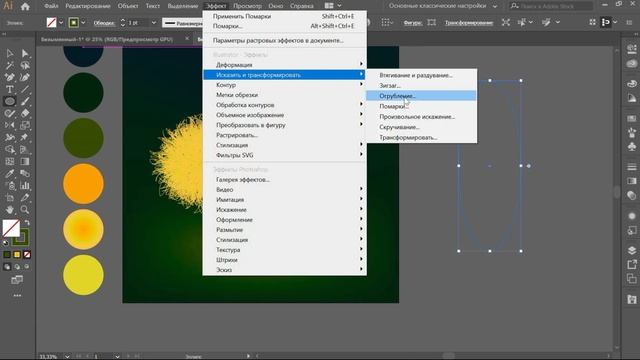
Task: Select the Reflect tool
Action: 9,125
